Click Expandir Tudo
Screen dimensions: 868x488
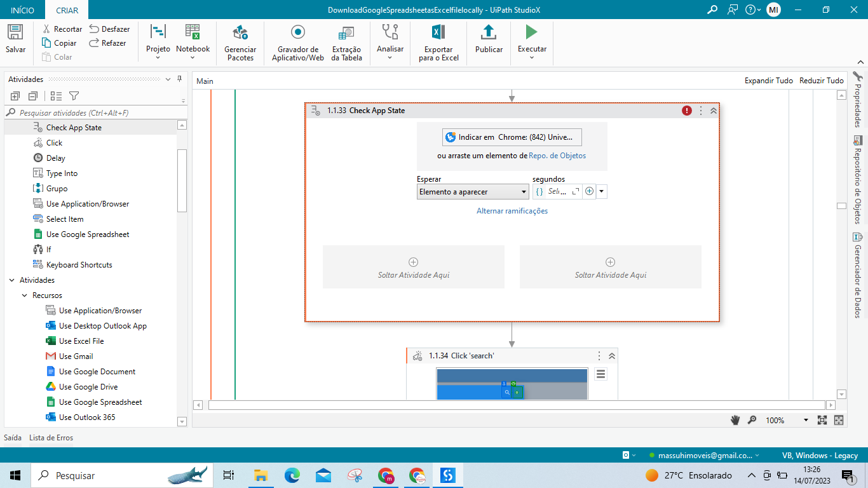pos(769,81)
